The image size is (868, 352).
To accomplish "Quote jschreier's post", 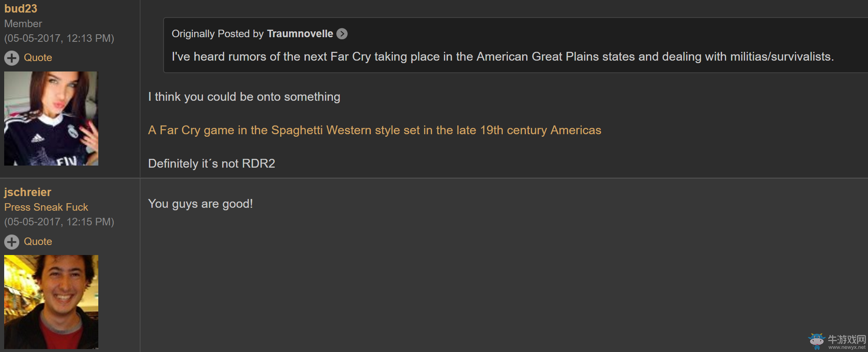I will 38,242.
